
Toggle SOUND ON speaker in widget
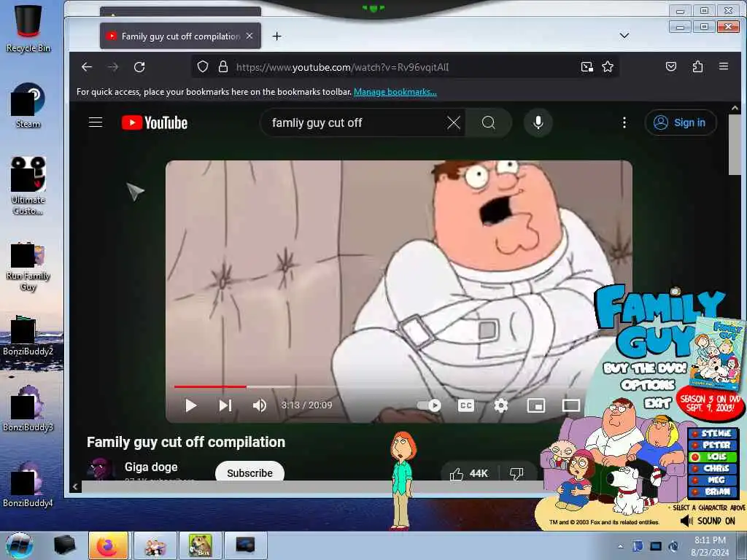click(708, 521)
